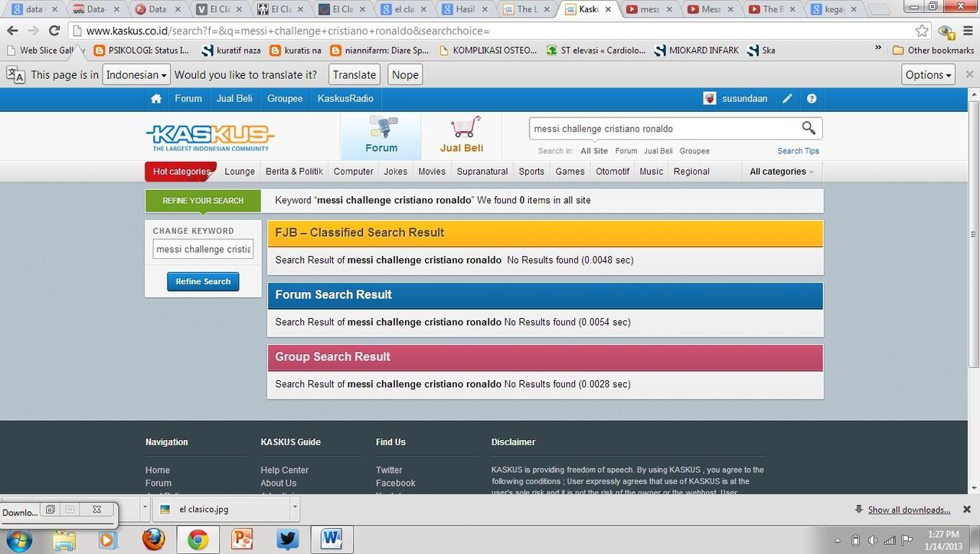
Task: Open Microsoft Word from the taskbar
Action: coord(333,539)
